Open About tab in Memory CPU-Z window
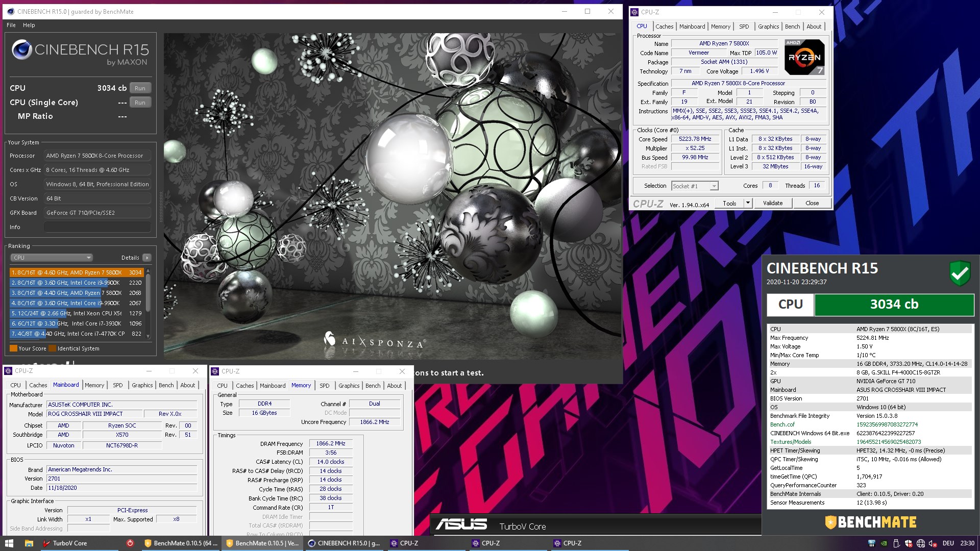The width and height of the screenshot is (980, 551). pos(394,386)
